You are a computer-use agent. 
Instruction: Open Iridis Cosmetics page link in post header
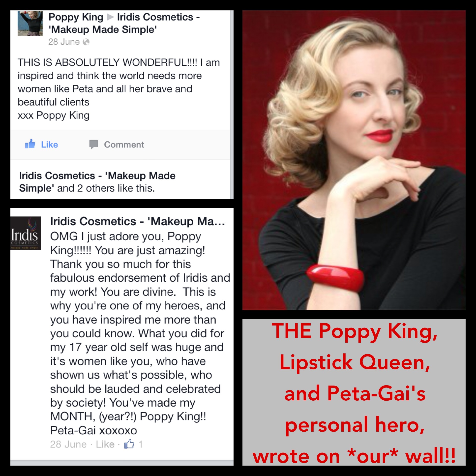(x=124, y=23)
